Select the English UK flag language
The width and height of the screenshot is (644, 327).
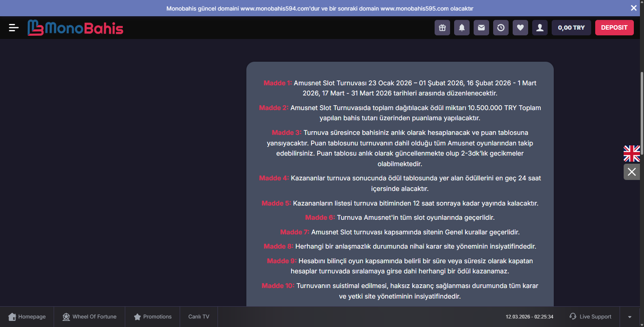coord(631,154)
